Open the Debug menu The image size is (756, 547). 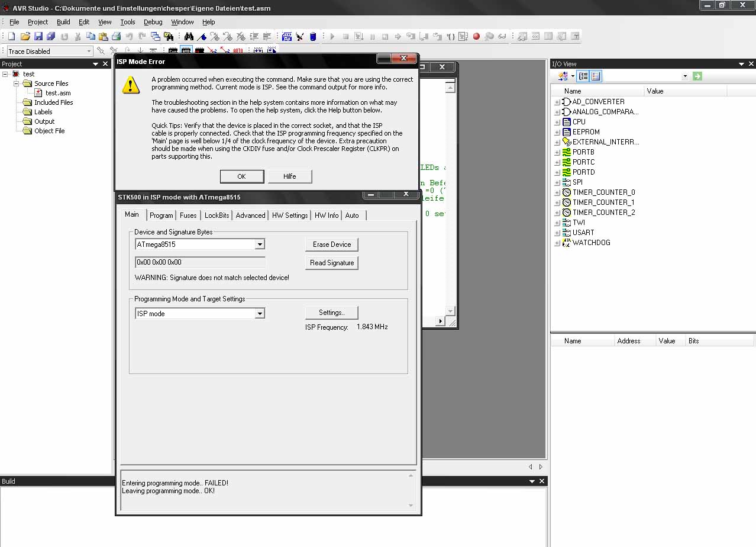(153, 22)
